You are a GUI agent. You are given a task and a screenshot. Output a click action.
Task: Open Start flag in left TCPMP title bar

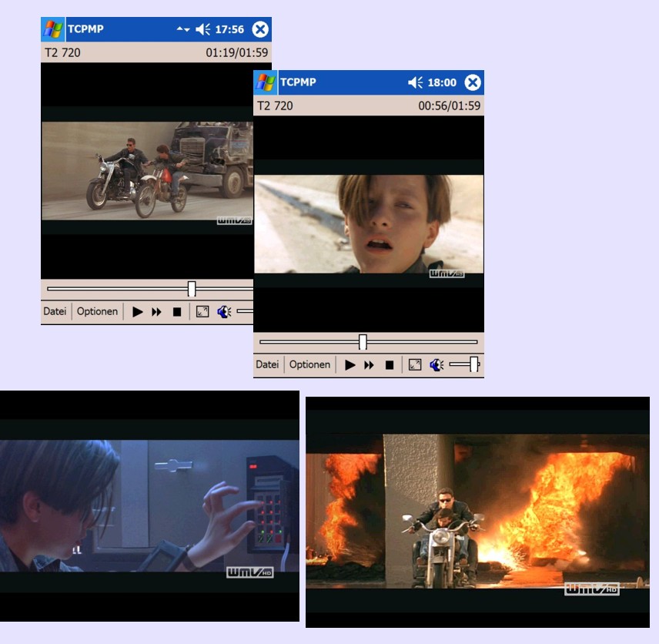[53, 29]
